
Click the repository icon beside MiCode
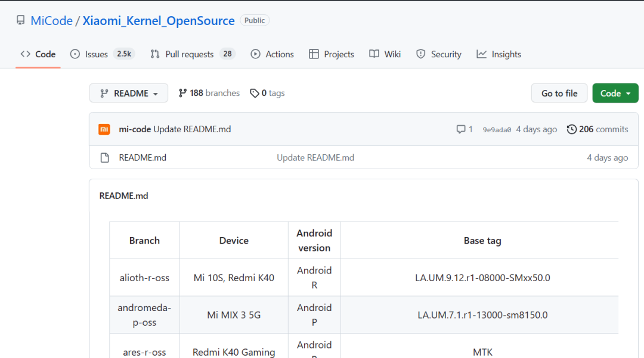[x=20, y=20]
